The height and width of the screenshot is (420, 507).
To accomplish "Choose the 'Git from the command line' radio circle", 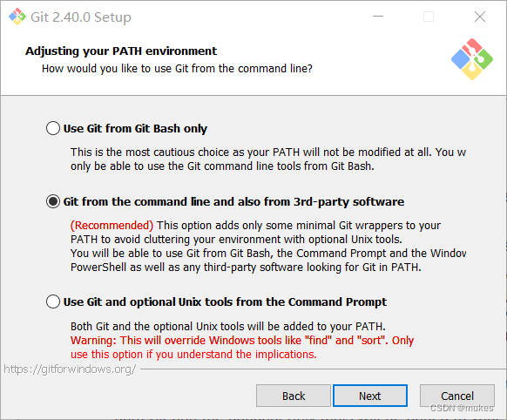I will pos(53,201).
